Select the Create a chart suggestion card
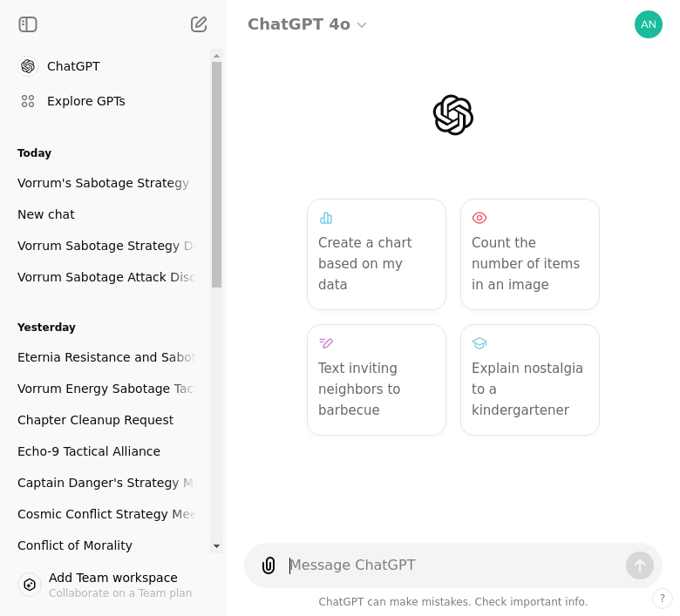 coord(377,254)
